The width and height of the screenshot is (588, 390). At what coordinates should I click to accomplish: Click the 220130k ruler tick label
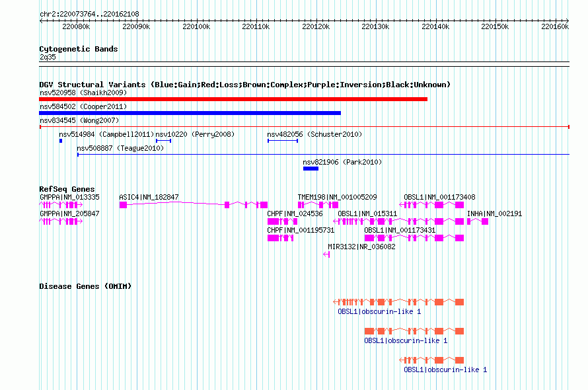(x=375, y=26)
